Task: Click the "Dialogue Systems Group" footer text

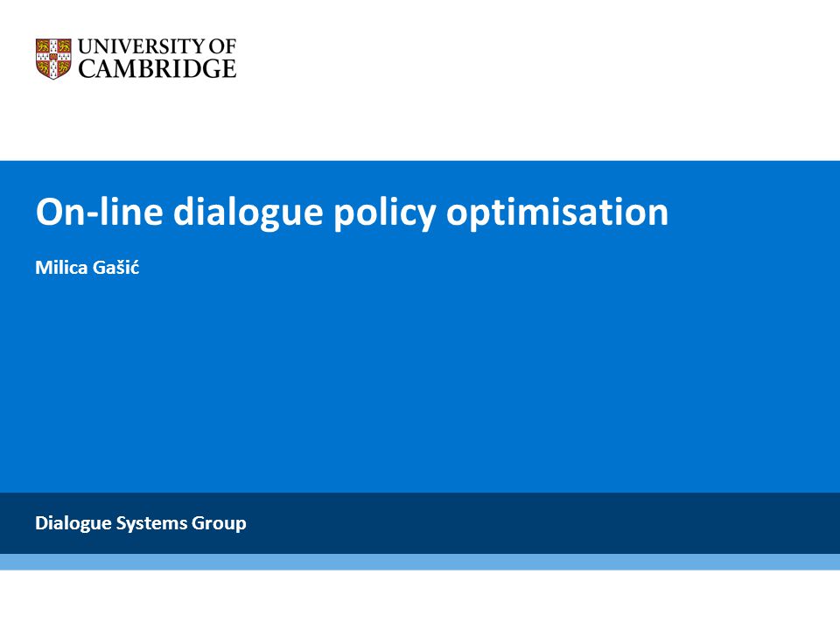Action: [141, 523]
